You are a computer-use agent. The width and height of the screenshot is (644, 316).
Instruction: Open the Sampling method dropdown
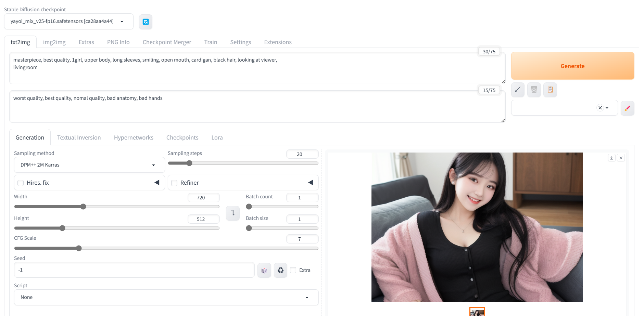(89, 165)
